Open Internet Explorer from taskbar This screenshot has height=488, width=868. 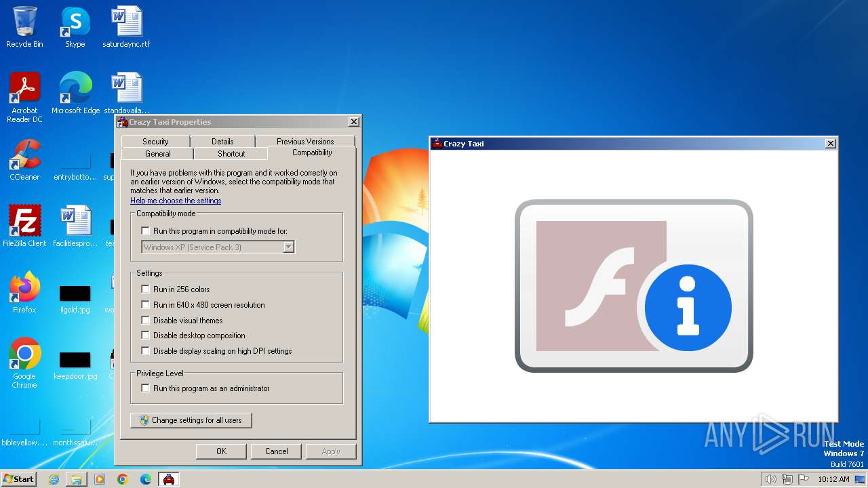tap(54, 479)
